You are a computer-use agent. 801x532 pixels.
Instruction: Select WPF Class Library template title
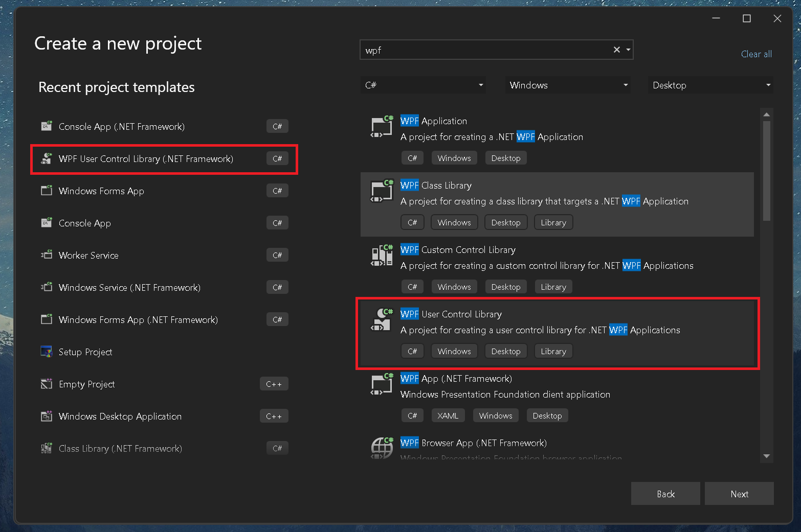436,186
